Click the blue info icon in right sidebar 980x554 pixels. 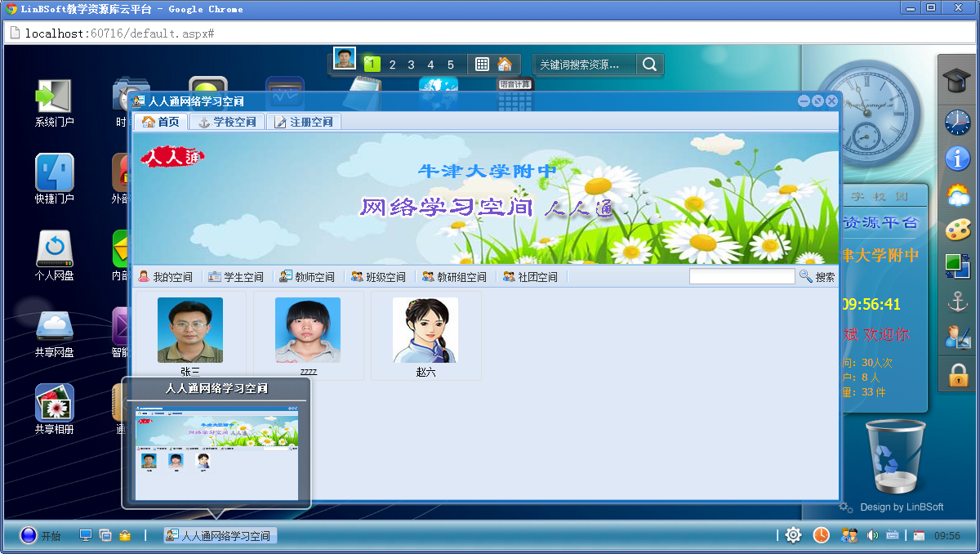(x=957, y=158)
